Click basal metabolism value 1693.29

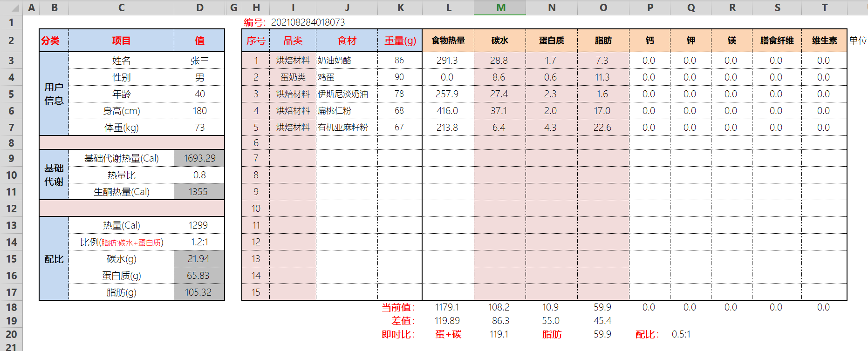tap(199, 158)
